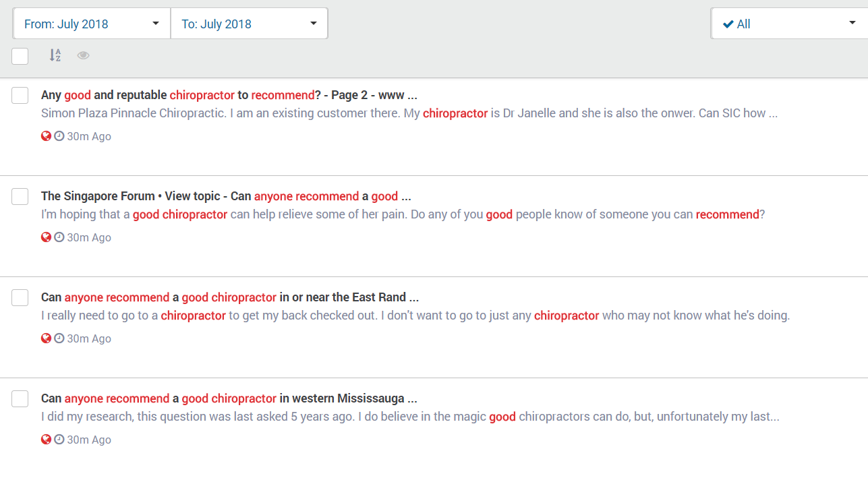Click the western Mississauga result snippet text
868x478 pixels.
click(x=409, y=417)
